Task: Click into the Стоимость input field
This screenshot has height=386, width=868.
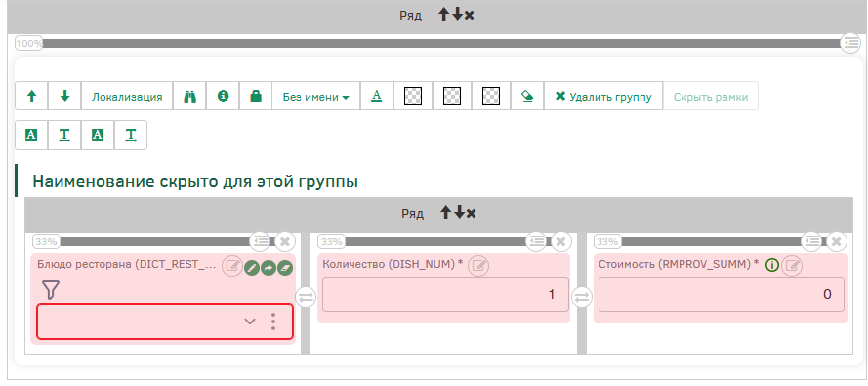Action: pyautogui.click(x=721, y=294)
